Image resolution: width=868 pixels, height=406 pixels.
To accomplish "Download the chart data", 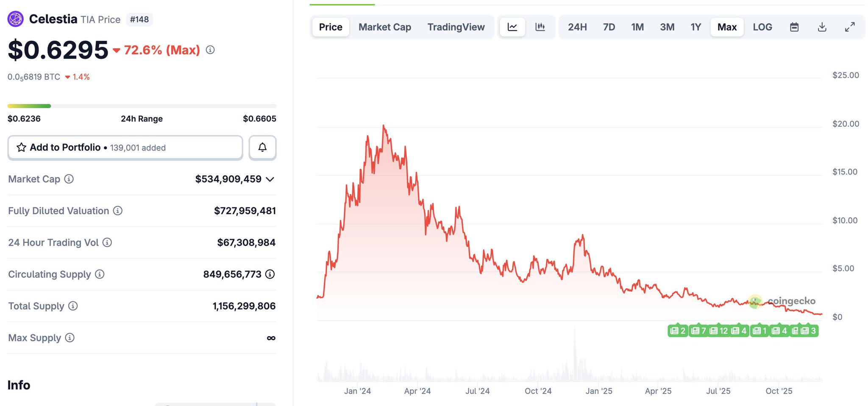I will (822, 27).
